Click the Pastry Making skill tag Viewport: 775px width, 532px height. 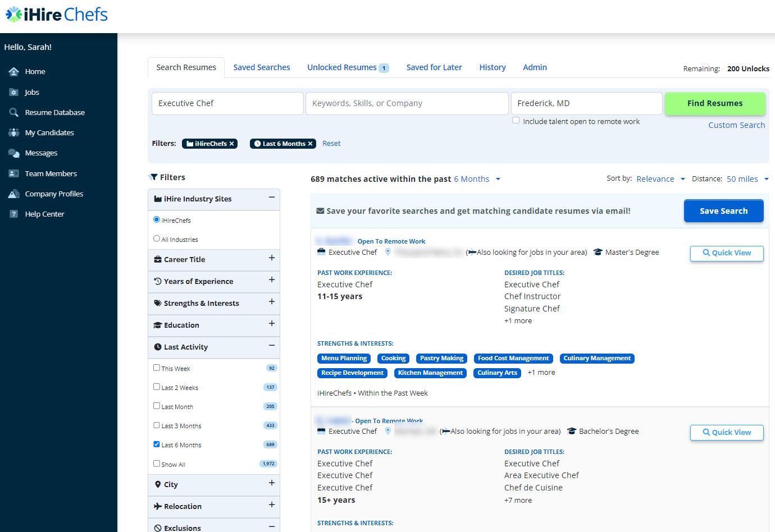(441, 359)
